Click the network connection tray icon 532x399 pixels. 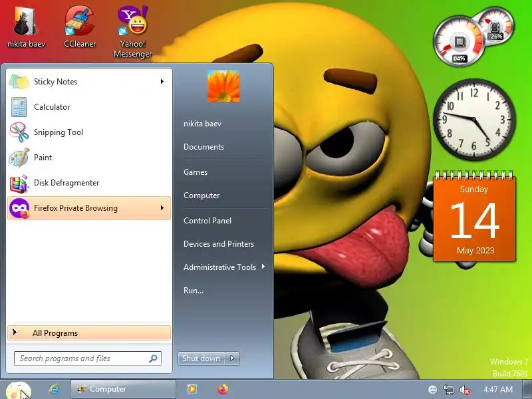[x=448, y=390]
